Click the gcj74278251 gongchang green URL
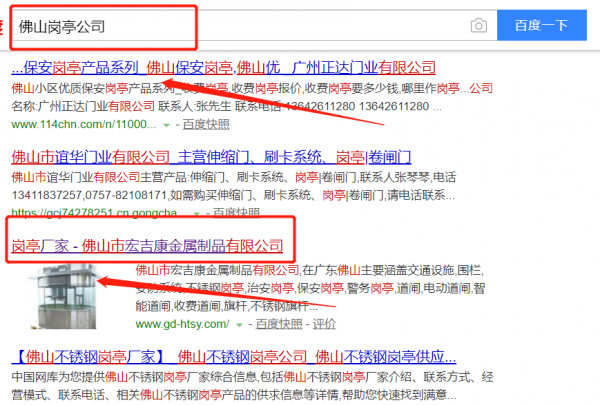 click(x=83, y=214)
